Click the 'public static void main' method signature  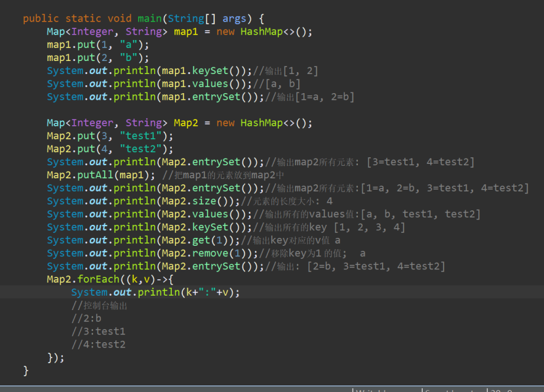tap(144, 18)
